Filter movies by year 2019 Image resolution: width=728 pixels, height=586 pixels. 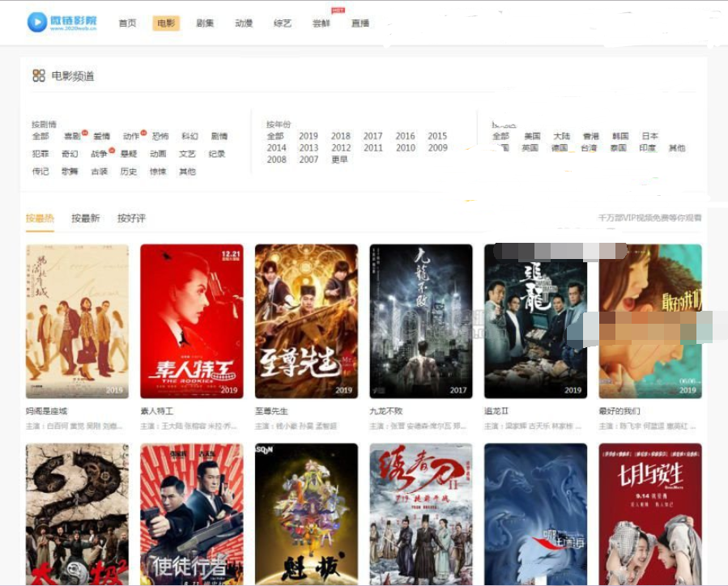tap(309, 136)
